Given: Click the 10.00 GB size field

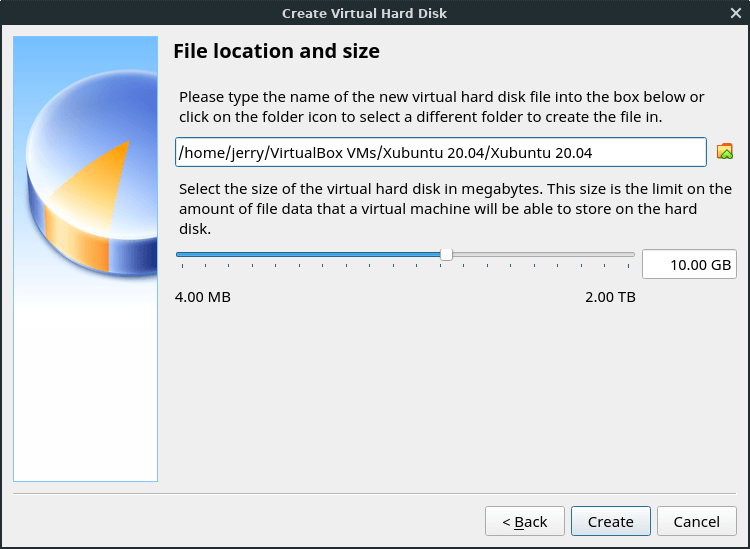Looking at the screenshot, I should [689, 265].
